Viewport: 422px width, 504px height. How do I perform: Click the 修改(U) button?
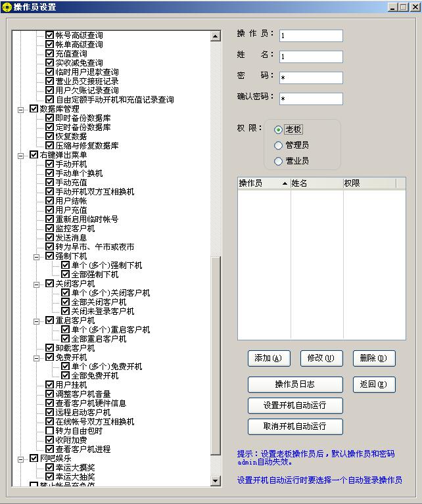(321, 358)
